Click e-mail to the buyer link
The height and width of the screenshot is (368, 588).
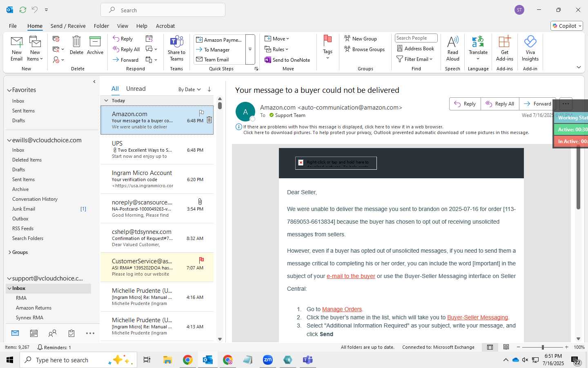tap(351, 276)
